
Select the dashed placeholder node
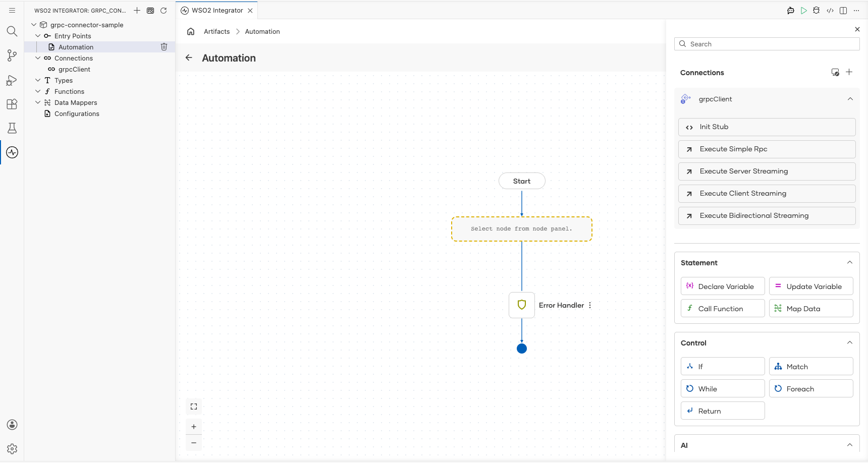(x=522, y=229)
